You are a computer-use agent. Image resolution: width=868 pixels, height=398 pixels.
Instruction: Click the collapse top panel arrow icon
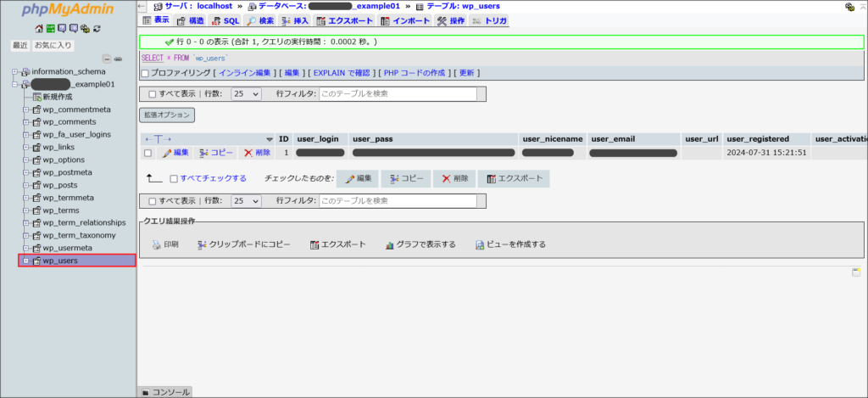point(861,7)
